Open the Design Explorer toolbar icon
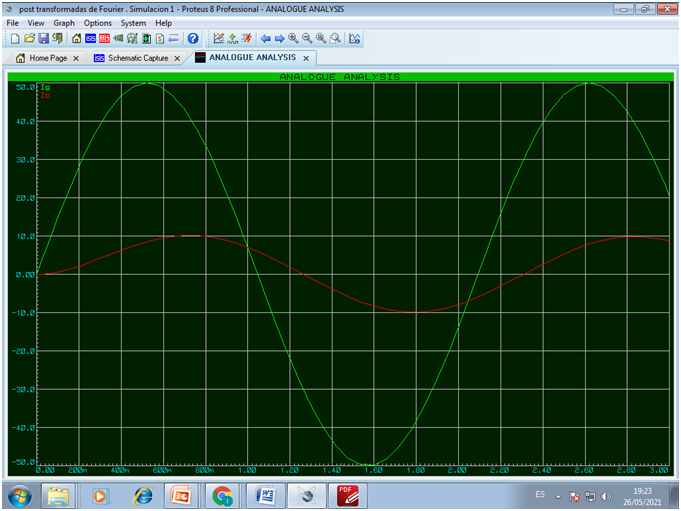681x511 pixels. pyautogui.click(x=146, y=39)
